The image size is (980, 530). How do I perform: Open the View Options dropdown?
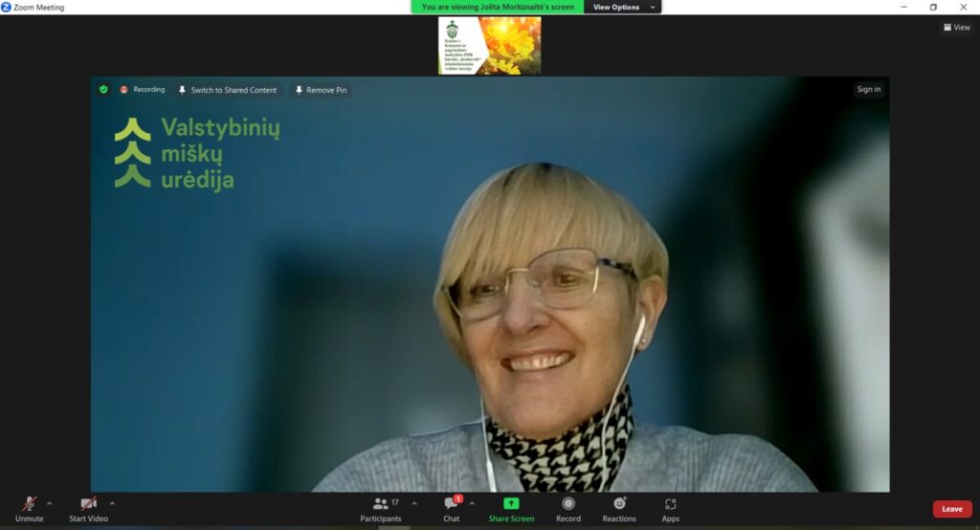624,7
